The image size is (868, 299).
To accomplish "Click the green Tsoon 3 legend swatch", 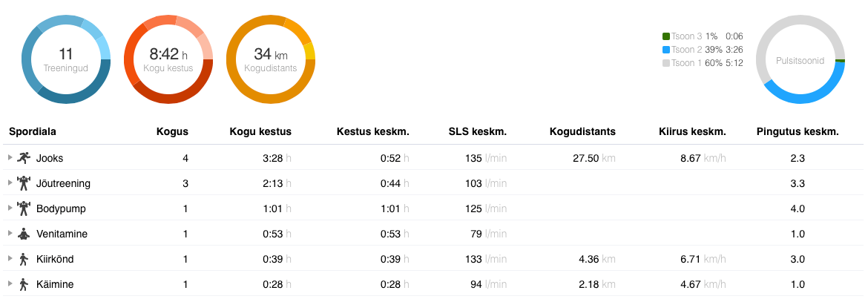I will pos(666,36).
